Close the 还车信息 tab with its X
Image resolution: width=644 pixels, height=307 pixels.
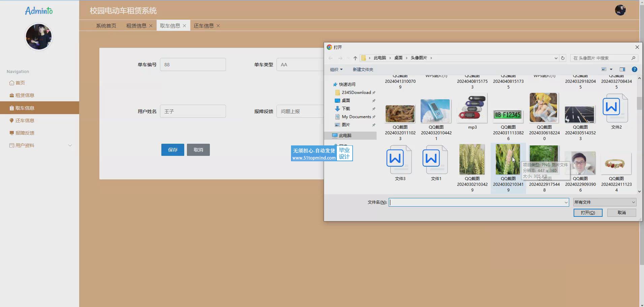218,26
